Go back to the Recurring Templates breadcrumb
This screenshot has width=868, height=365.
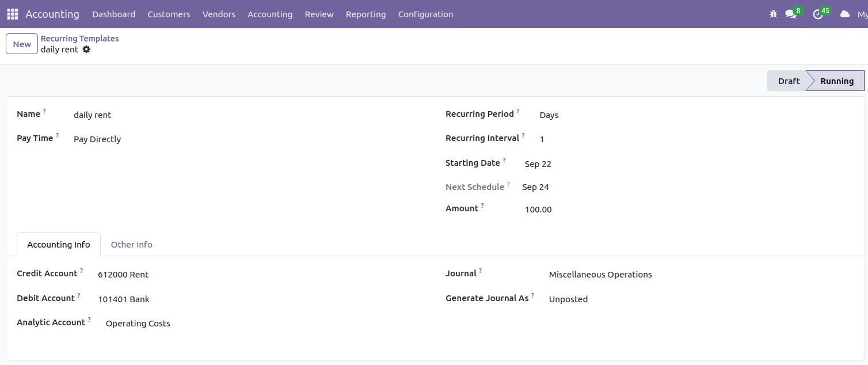click(x=79, y=39)
